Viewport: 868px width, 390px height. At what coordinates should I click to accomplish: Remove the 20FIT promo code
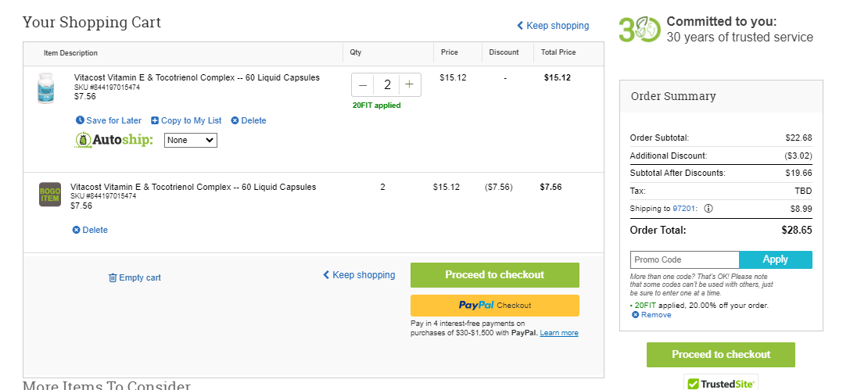[651, 315]
